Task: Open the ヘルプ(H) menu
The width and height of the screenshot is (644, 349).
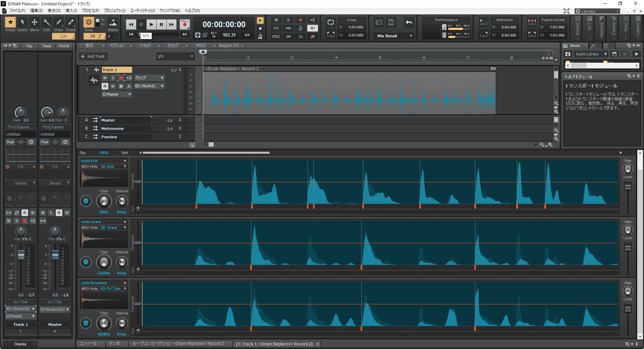Action: tap(193, 11)
